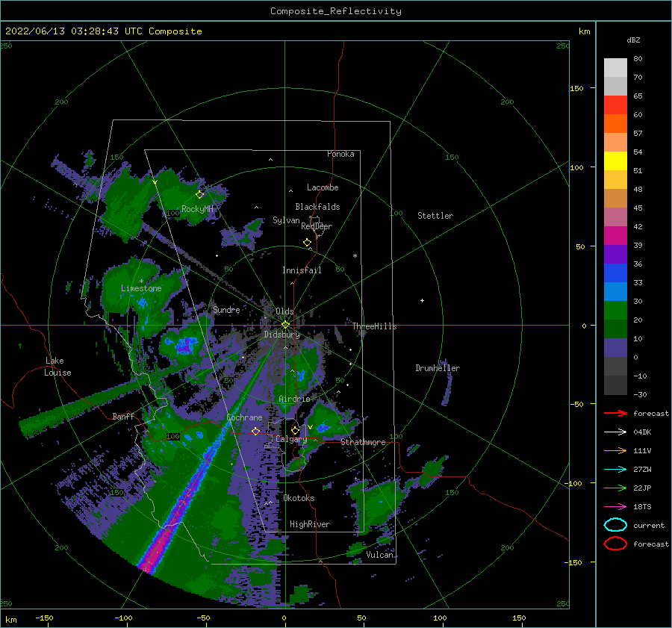This screenshot has height=628, width=672.
Task: Click the Drumheller label
Action: coord(438,368)
